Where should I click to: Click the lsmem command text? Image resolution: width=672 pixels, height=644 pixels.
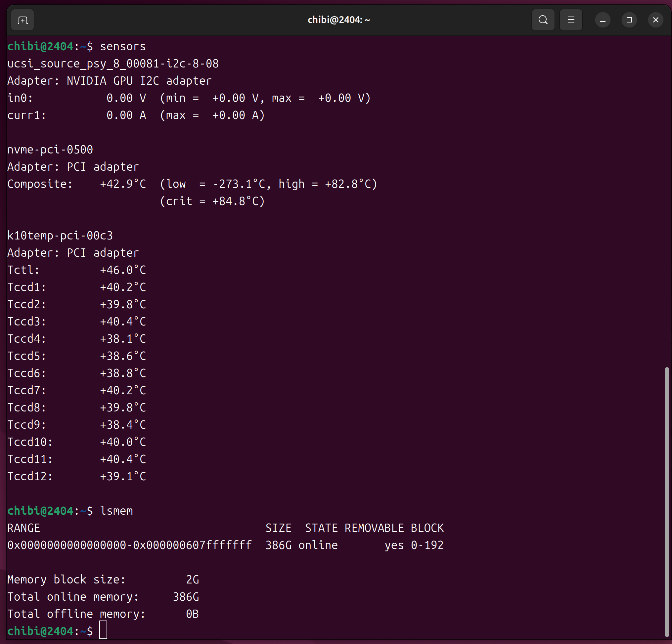(116, 511)
